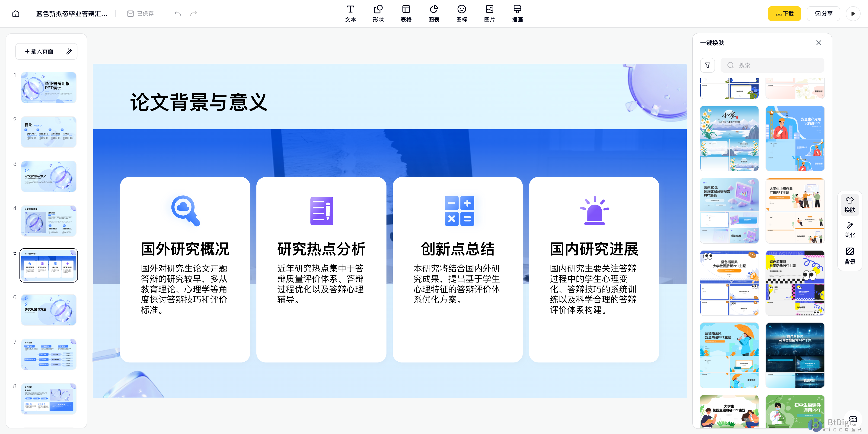This screenshot has height=434, width=868.
Task: Open the filter funnel in skin panel
Action: 707,65
